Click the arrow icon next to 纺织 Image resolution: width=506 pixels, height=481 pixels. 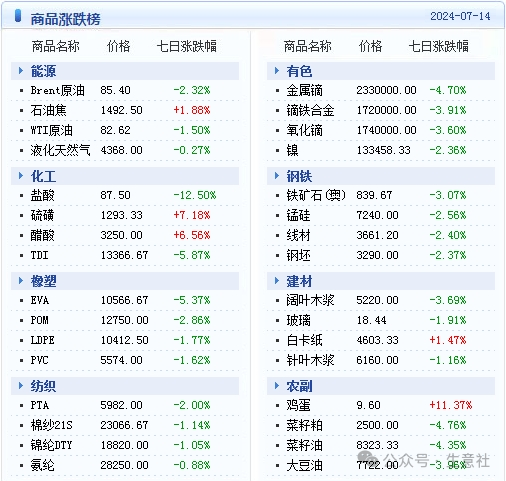pos(21,386)
